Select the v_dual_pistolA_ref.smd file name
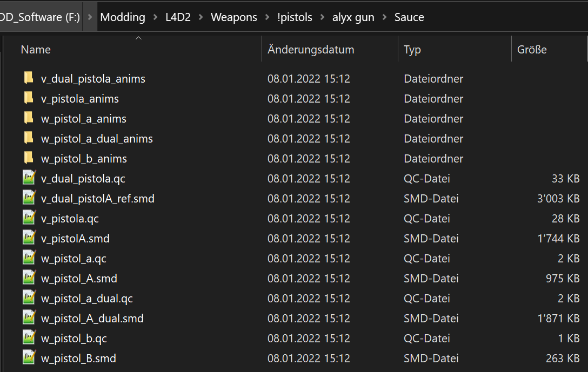 point(98,199)
